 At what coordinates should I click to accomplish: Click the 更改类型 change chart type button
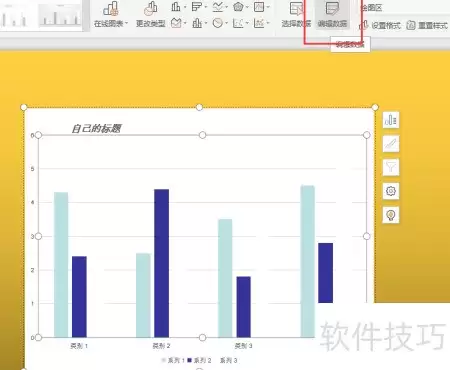point(151,14)
